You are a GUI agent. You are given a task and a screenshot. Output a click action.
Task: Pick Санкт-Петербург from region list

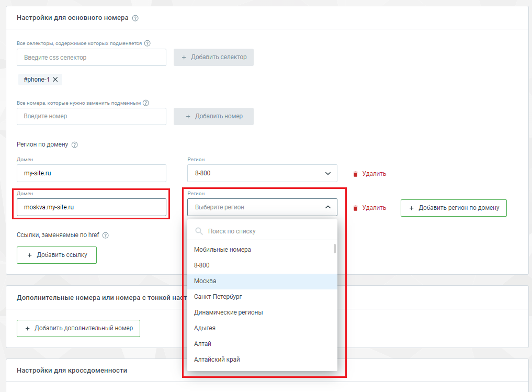(262, 297)
